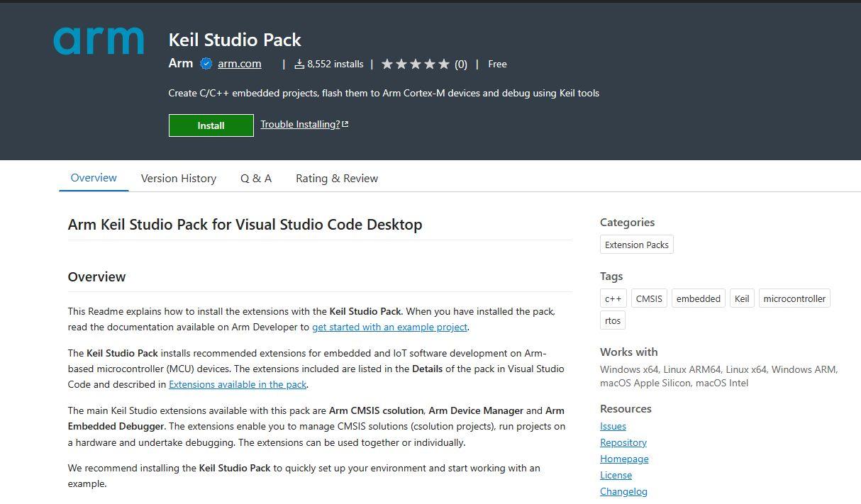Switch to the Rating & Review tab
The image size is (861, 504).
click(336, 178)
